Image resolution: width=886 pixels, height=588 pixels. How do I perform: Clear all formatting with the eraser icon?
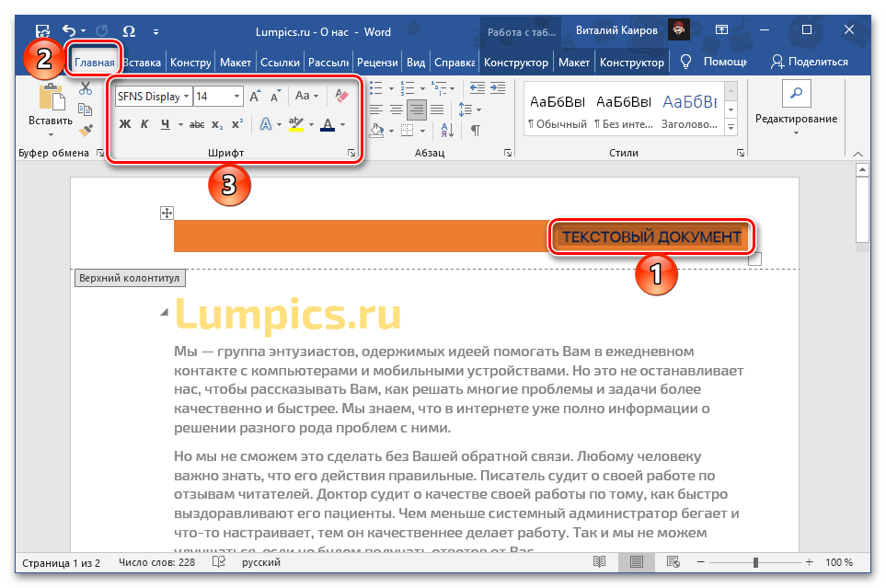(342, 96)
